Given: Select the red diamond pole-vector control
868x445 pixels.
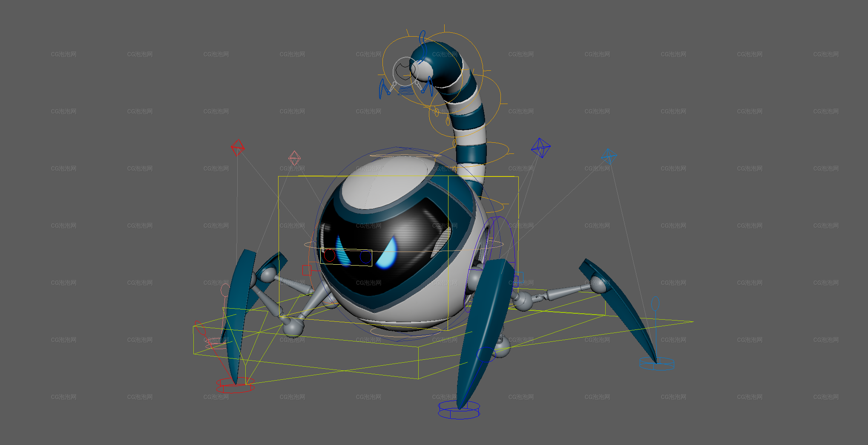Looking at the screenshot, I should (238, 147).
